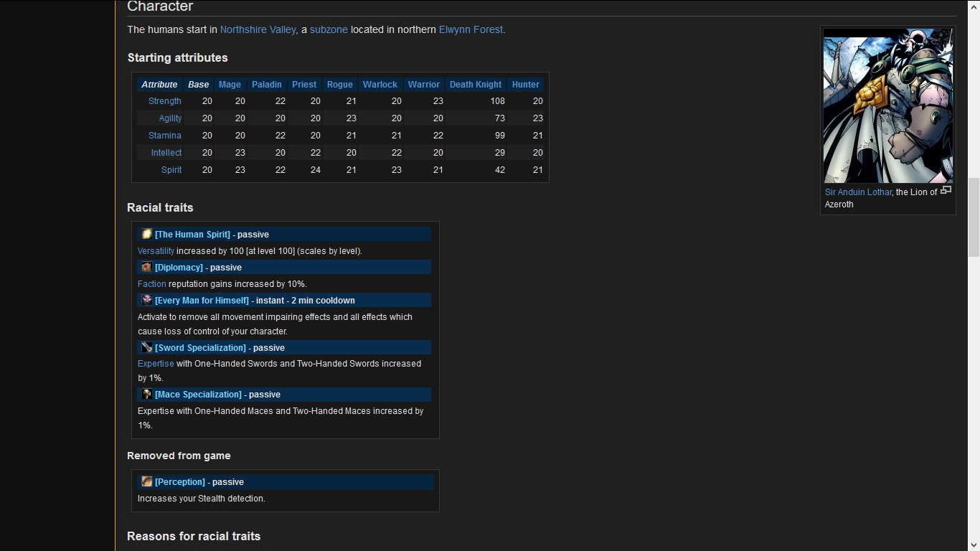Click the Death Knight column header

pyautogui.click(x=476, y=85)
